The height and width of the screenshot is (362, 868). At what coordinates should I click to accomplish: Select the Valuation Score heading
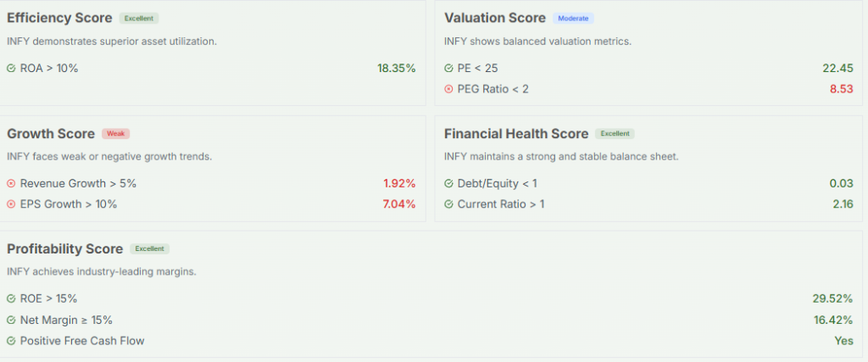pyautogui.click(x=495, y=18)
